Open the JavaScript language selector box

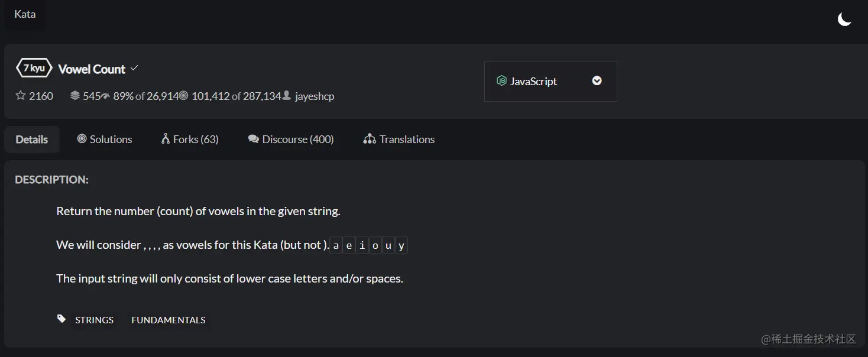(x=550, y=81)
